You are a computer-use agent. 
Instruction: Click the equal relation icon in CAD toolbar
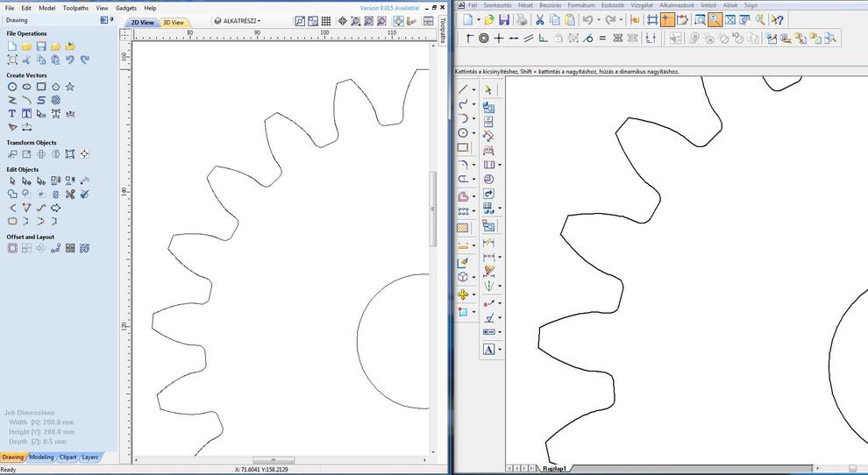[x=602, y=39]
